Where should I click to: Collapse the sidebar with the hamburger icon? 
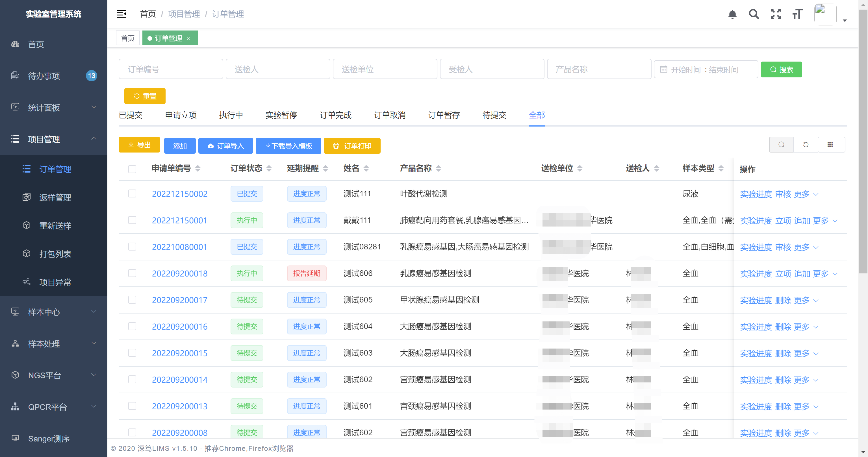[x=121, y=14]
